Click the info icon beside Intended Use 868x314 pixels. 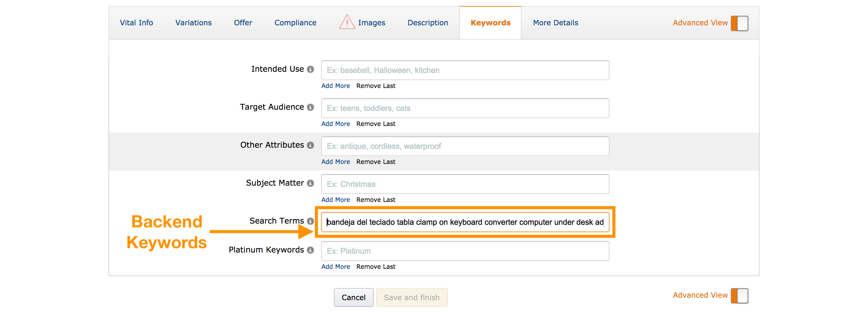tap(310, 69)
